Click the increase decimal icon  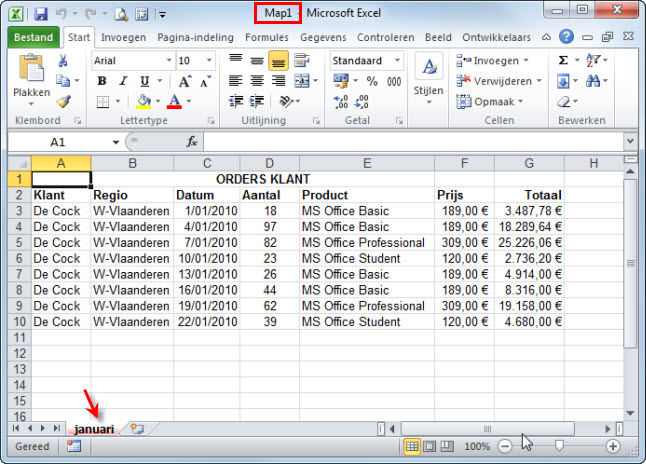pyautogui.click(x=341, y=101)
